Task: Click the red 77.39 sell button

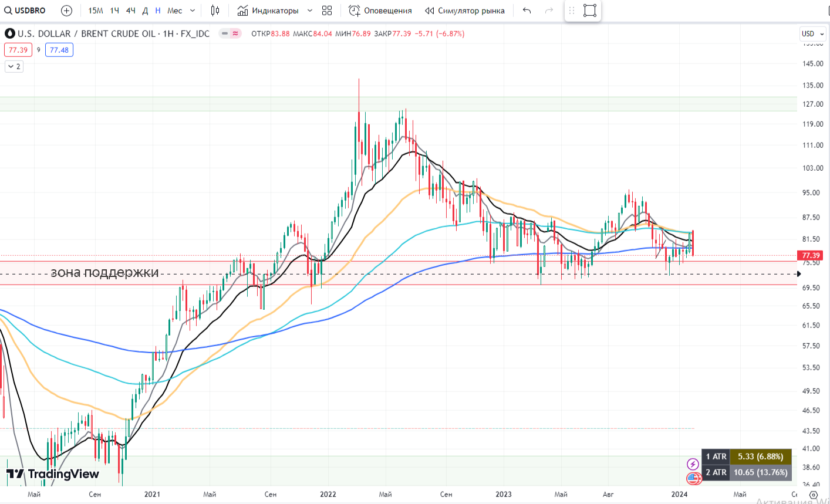Action: coord(18,50)
